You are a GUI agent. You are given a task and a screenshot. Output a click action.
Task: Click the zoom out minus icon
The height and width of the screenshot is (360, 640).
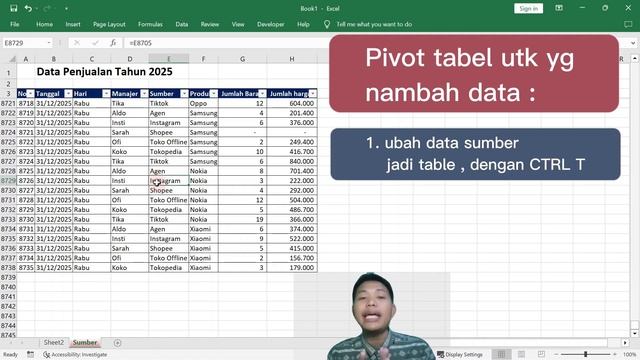[x=556, y=354]
